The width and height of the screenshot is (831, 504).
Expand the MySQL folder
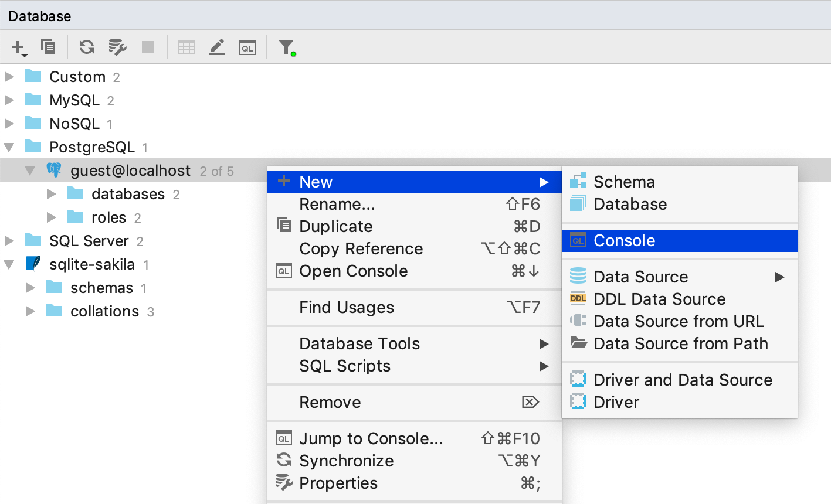click(x=9, y=100)
